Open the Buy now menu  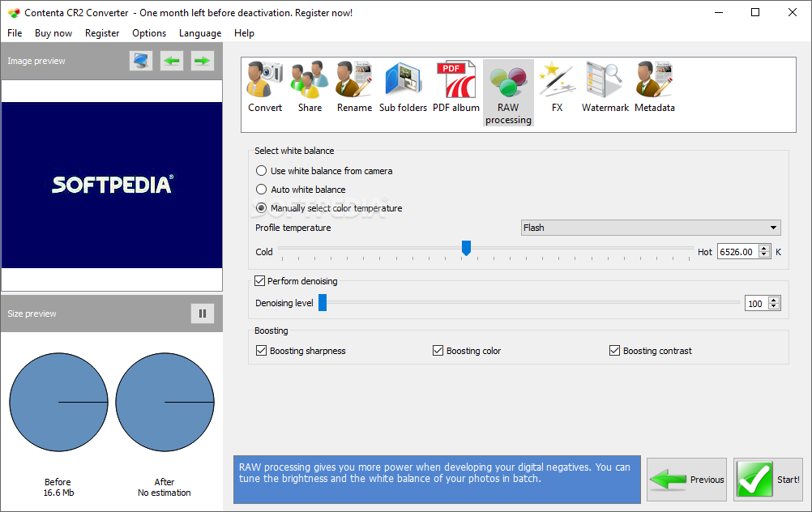(53, 33)
